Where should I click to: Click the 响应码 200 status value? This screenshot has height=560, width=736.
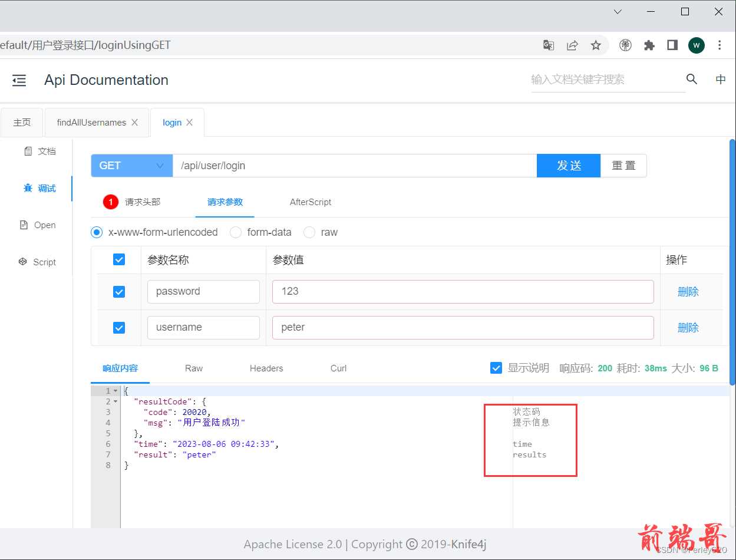pos(605,368)
